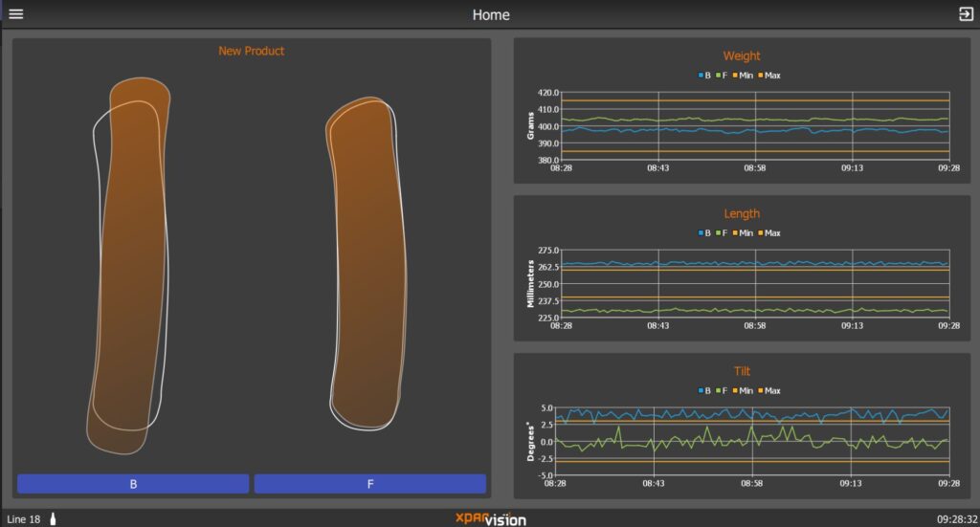The image size is (980, 527).
Task: Toggle F series in Tilt chart legend
Action: pos(724,390)
